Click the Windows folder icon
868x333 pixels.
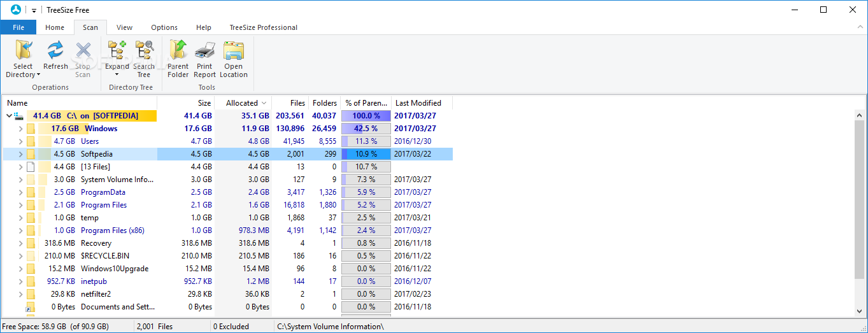(30, 129)
